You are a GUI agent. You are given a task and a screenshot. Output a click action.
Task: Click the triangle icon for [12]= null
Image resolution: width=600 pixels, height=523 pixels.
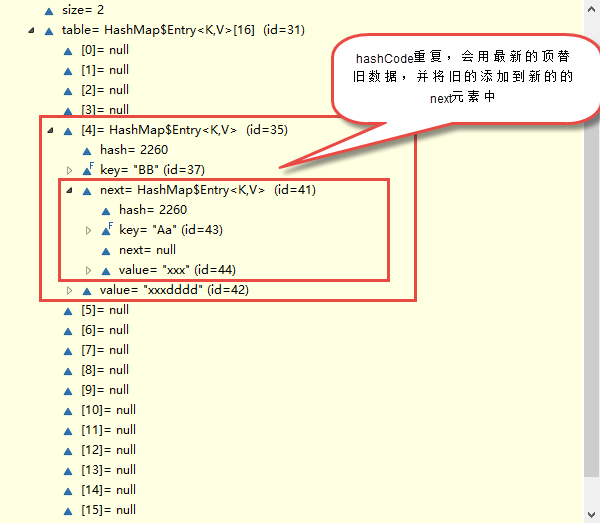pos(68,451)
